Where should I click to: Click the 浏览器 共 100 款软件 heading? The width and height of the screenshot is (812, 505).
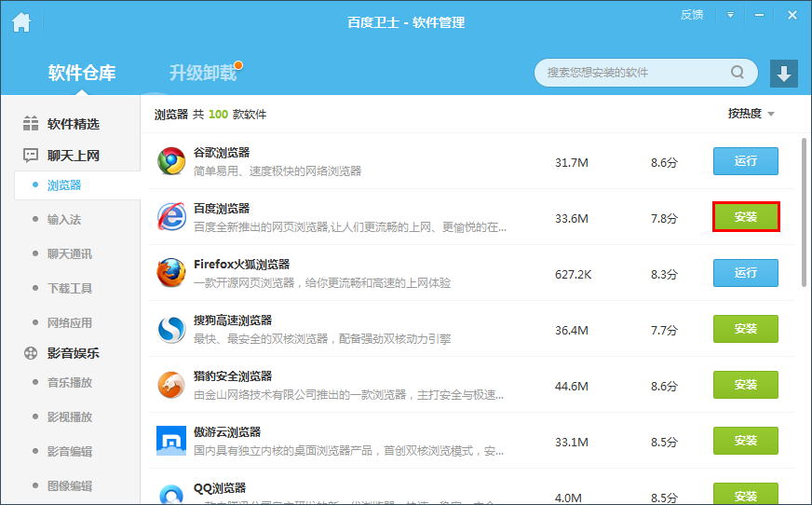(x=210, y=115)
